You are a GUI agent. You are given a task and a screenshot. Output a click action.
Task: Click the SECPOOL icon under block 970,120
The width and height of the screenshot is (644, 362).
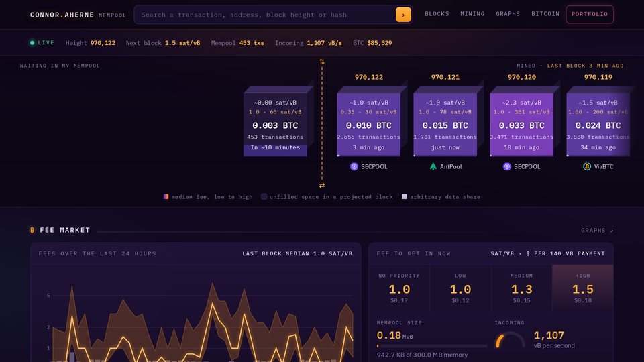507,166
